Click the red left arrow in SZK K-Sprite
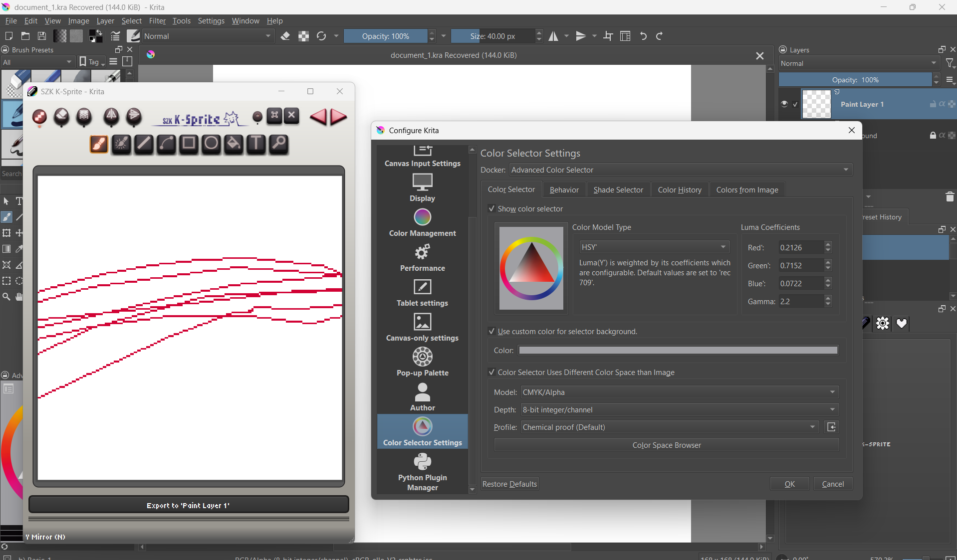The width and height of the screenshot is (957, 560). 318,117
